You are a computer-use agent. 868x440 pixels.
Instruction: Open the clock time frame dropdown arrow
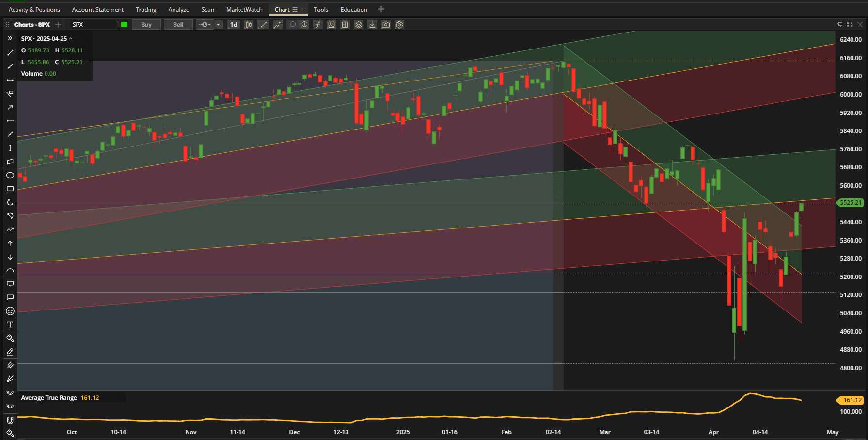(x=219, y=25)
